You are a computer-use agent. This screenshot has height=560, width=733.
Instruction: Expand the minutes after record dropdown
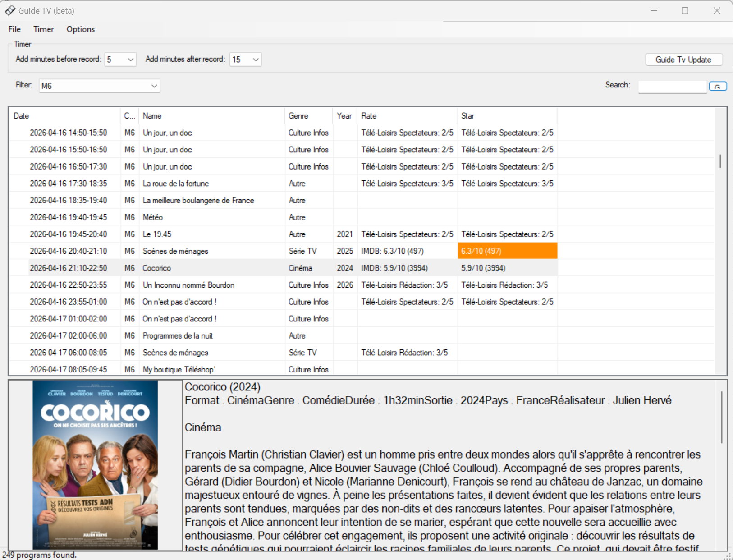pos(256,60)
